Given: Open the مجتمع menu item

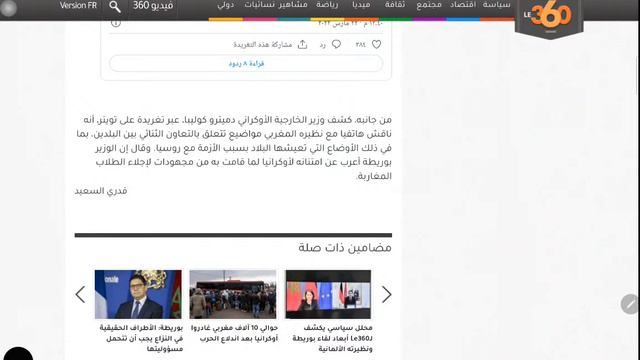Looking at the screenshot, I should pyautogui.click(x=429, y=5).
